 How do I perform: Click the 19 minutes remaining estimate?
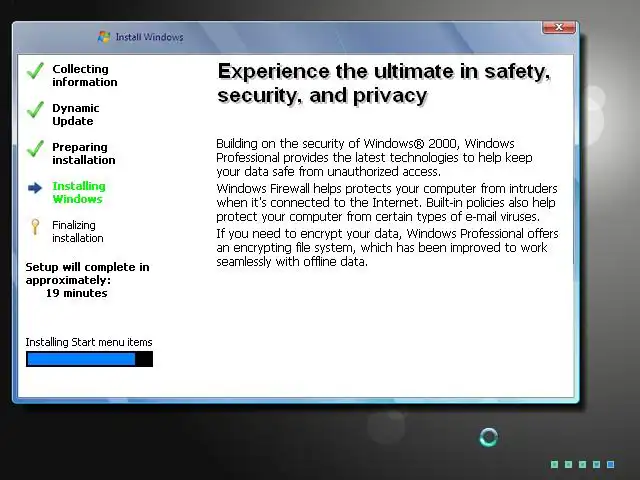[76, 293]
